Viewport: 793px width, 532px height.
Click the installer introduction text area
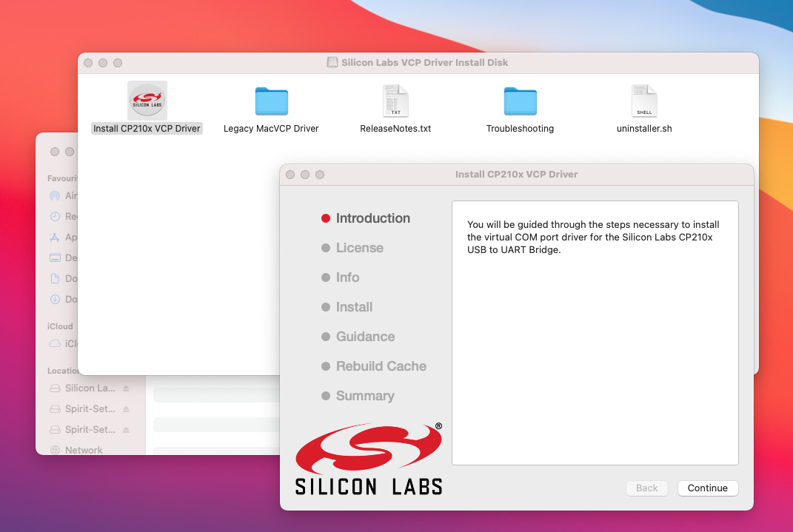595,333
